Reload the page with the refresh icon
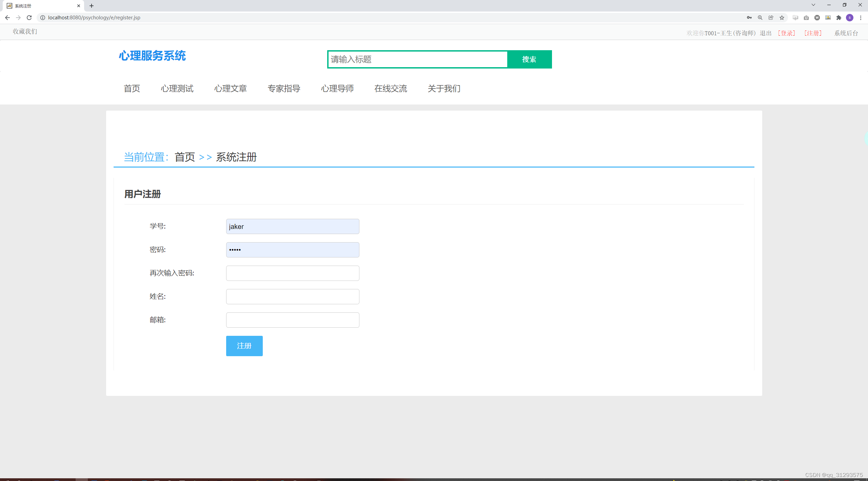The height and width of the screenshot is (481, 868). coord(29,17)
